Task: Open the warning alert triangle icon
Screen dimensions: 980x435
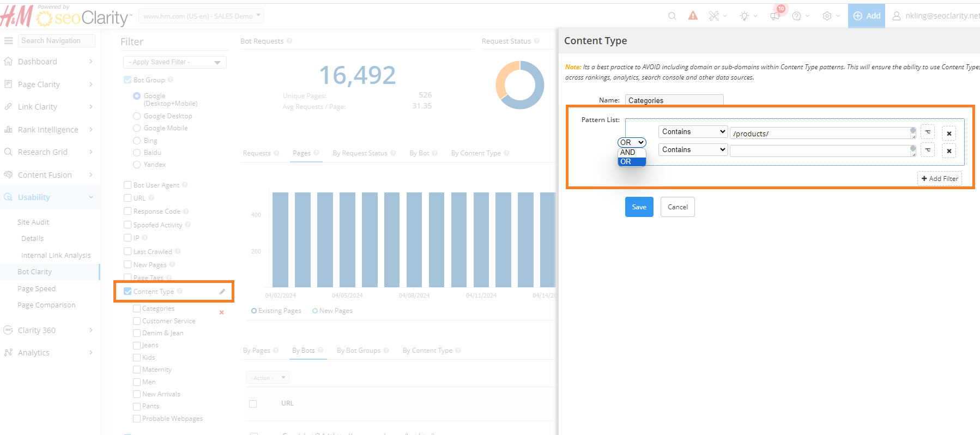Action: click(693, 16)
